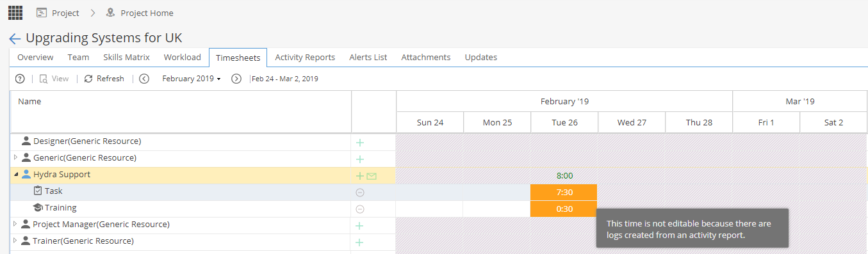Image resolution: width=868 pixels, height=254 pixels.
Task: Expand the Trainer resource row
Action: (x=16, y=241)
